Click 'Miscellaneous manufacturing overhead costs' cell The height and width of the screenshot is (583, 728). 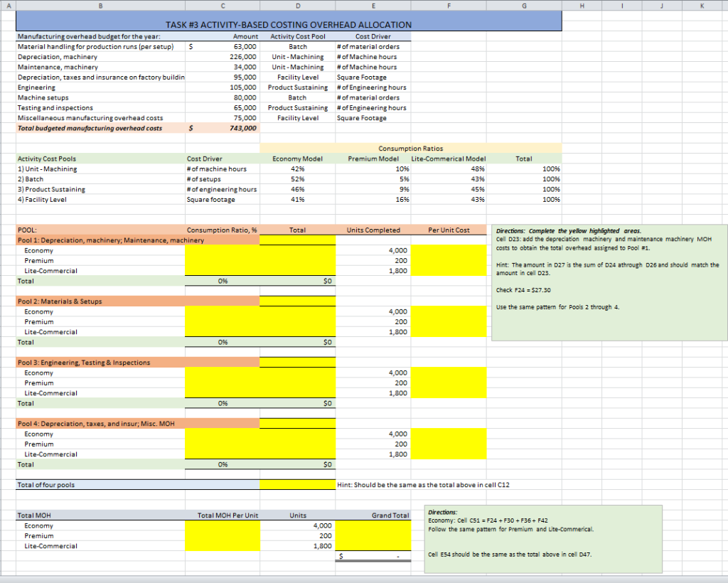[x=100, y=118]
